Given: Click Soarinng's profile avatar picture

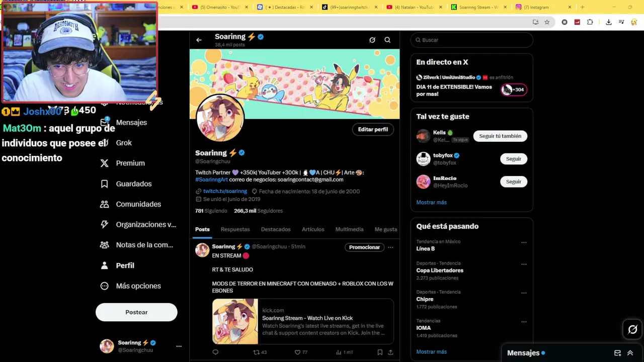Looking at the screenshot, I should click(x=220, y=119).
